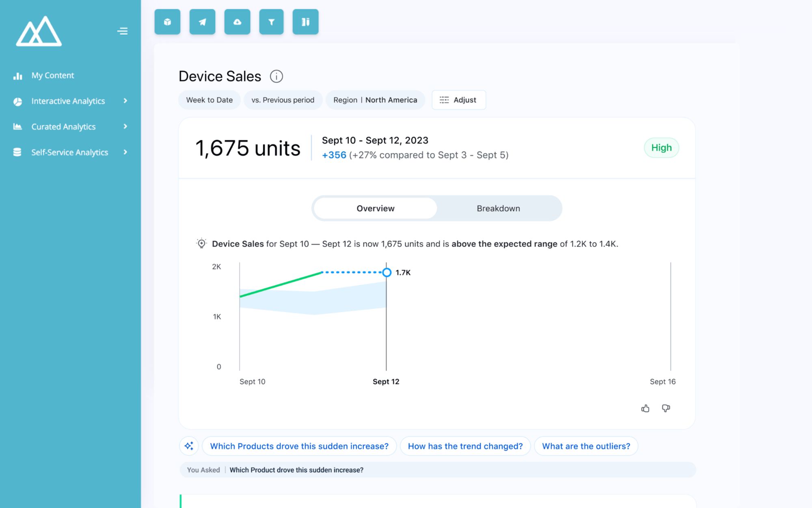Click the ruler and pencil design icon

click(x=305, y=22)
